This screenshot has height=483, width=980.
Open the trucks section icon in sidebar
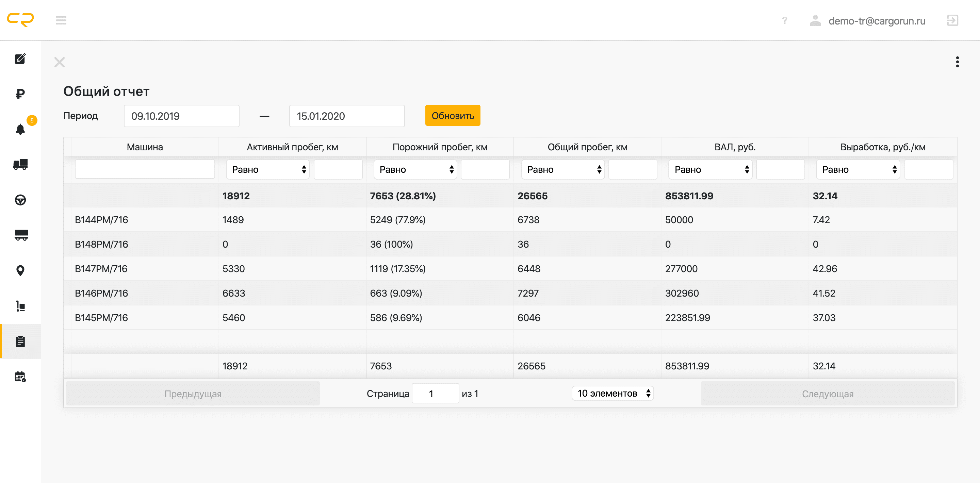click(x=20, y=164)
